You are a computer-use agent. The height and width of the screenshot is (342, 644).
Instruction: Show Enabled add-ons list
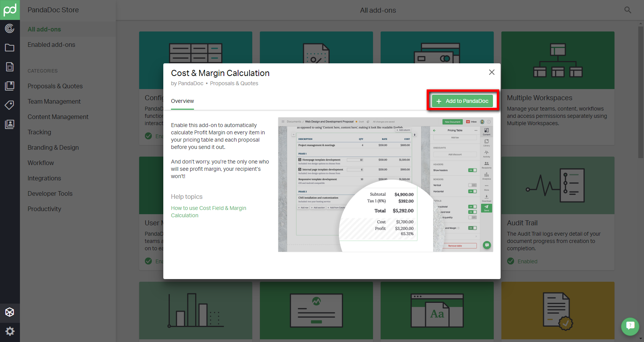click(51, 45)
